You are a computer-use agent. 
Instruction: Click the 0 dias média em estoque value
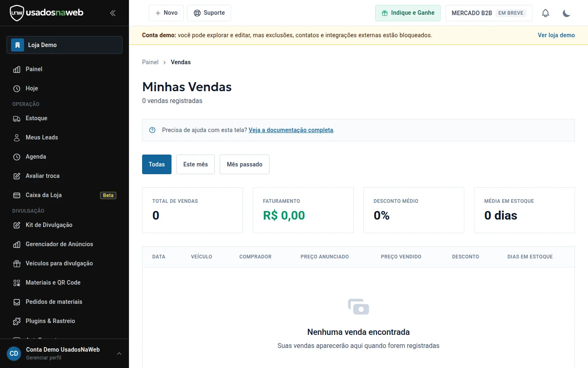click(501, 215)
